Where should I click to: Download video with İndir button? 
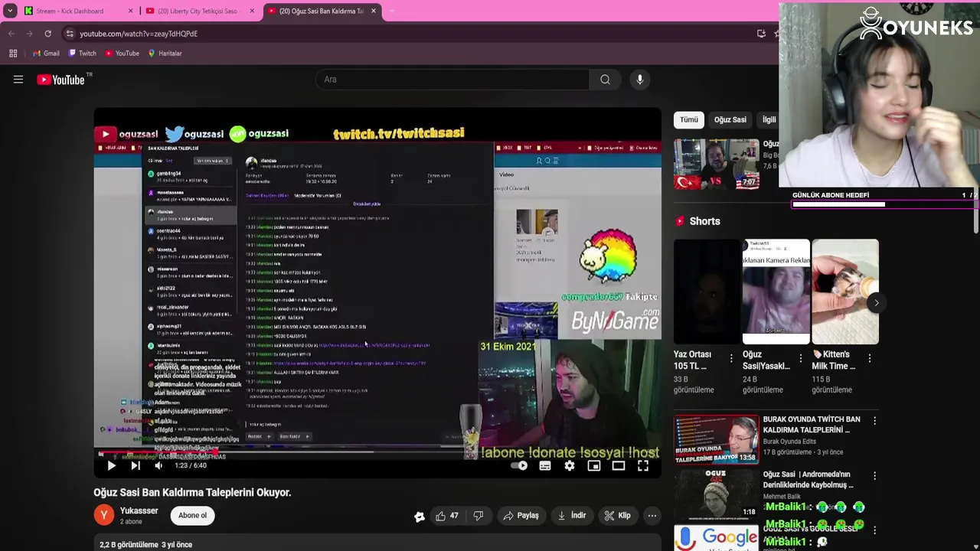[x=571, y=516]
